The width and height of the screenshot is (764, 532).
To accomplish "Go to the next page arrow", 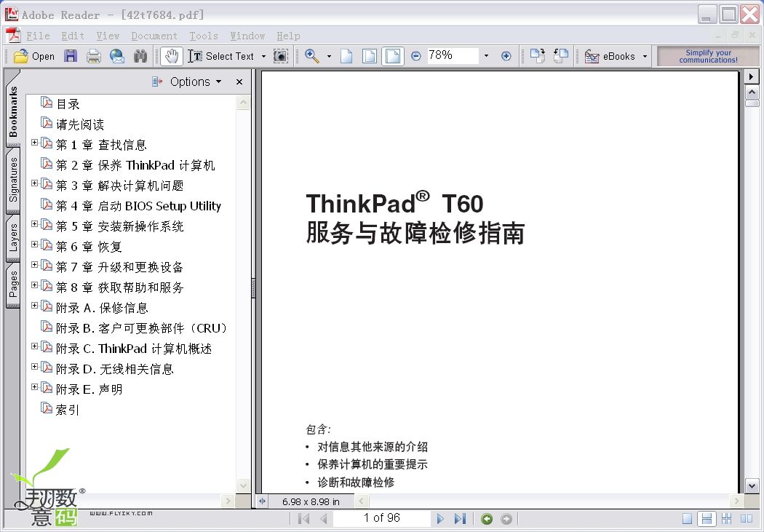I will click(x=440, y=518).
